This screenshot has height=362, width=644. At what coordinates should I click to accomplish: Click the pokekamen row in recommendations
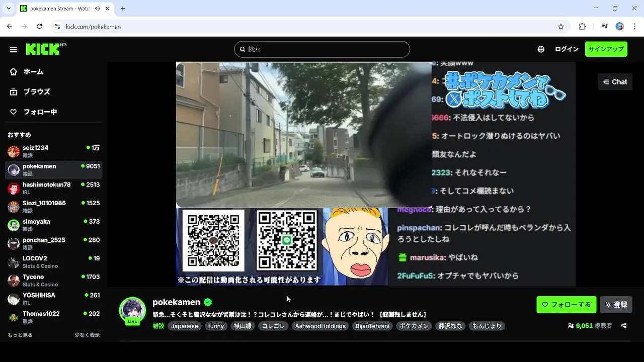tap(53, 170)
